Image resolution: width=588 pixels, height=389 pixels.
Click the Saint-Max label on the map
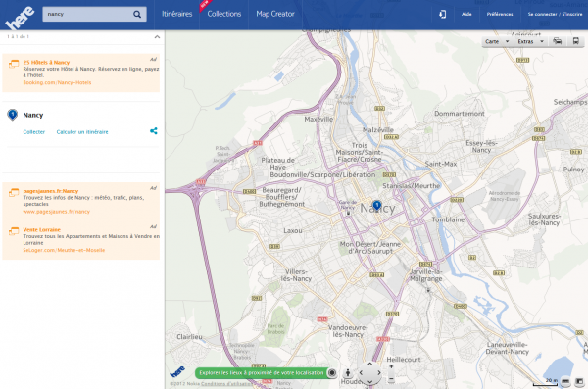pyautogui.click(x=441, y=164)
